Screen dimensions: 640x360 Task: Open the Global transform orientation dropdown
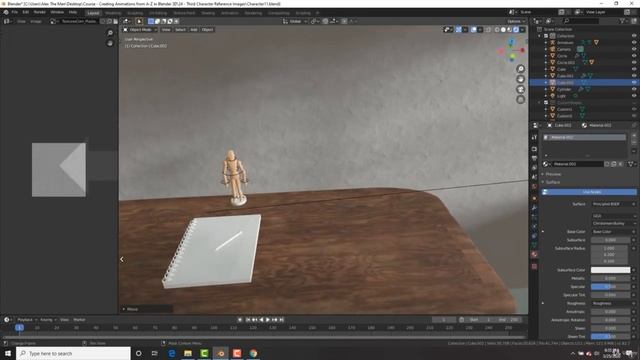pos(295,21)
